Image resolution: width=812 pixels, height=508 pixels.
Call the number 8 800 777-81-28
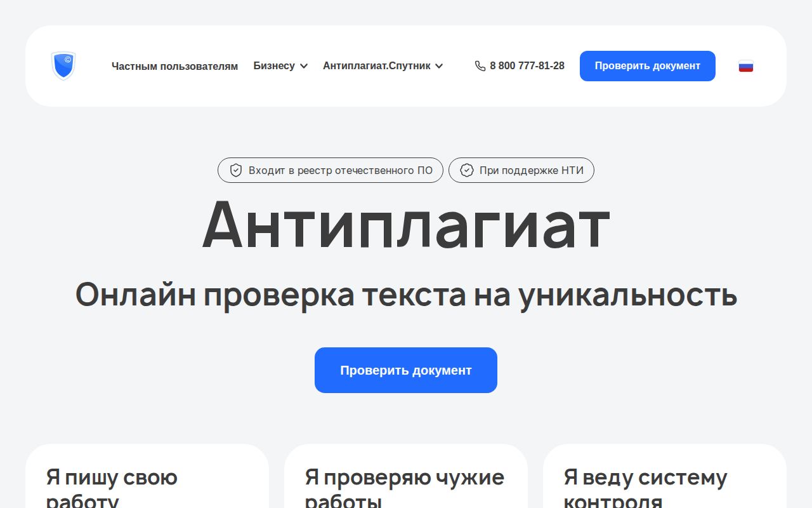coord(527,66)
